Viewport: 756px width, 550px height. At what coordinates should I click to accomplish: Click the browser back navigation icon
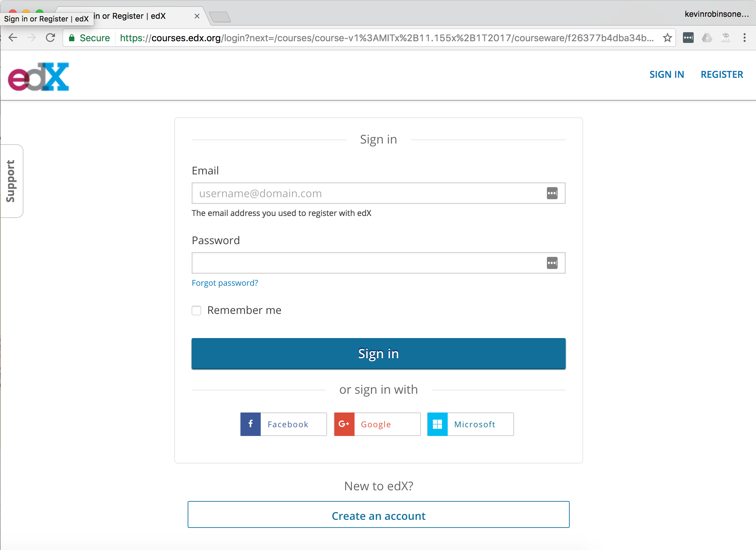point(12,38)
